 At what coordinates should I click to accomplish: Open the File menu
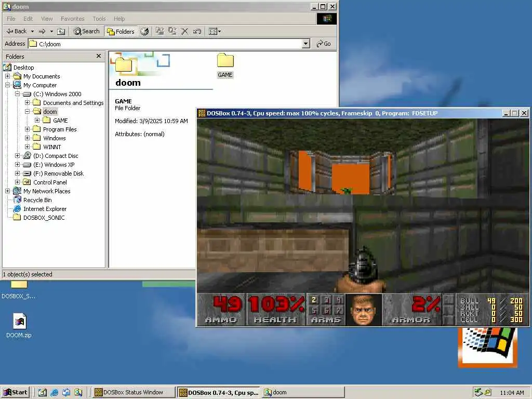[11, 19]
